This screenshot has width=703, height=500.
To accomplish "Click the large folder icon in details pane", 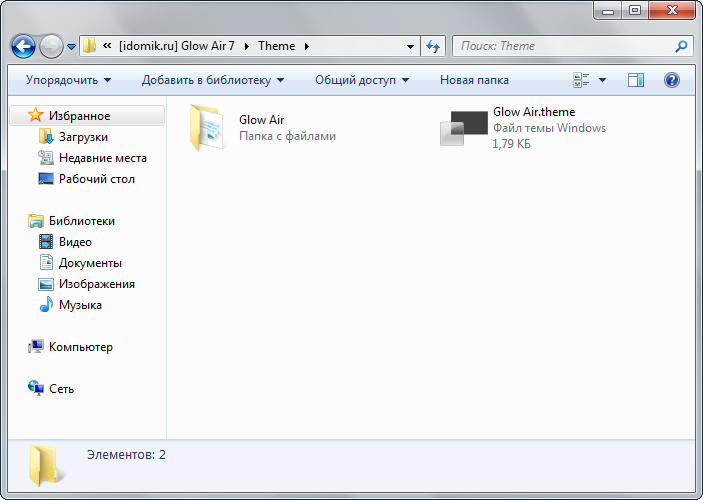I will pyautogui.click(x=47, y=465).
